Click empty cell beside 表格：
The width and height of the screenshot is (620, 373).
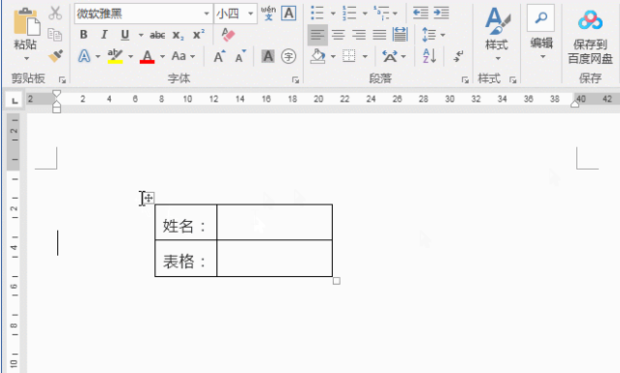click(x=275, y=258)
